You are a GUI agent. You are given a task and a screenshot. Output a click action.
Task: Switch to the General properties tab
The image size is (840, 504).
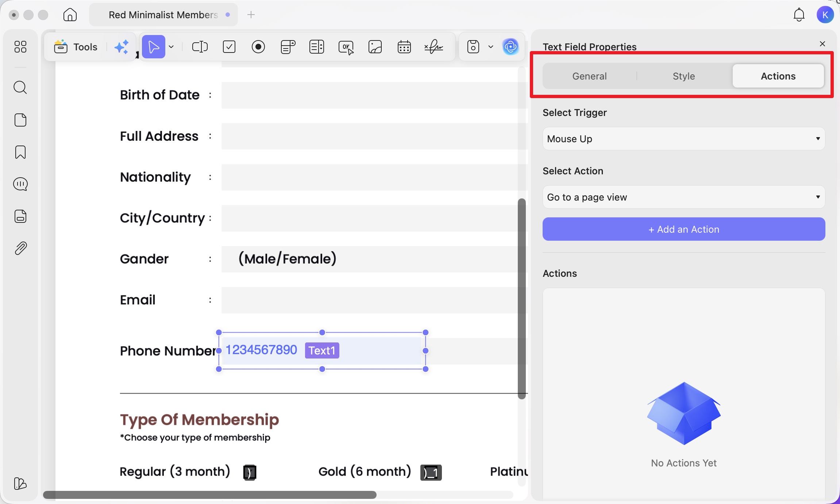tap(589, 76)
